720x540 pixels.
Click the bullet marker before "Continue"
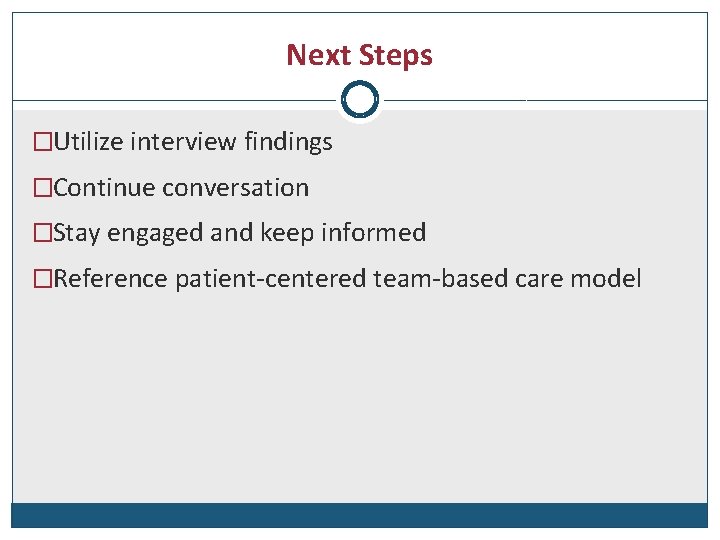(x=42, y=188)
